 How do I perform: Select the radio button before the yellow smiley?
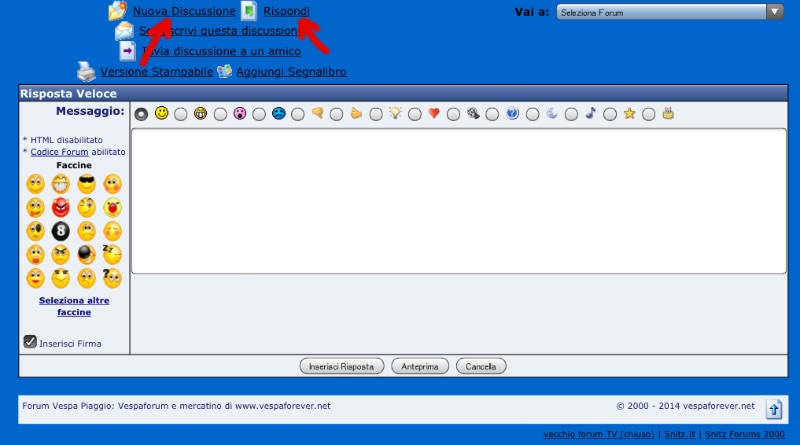(141, 114)
